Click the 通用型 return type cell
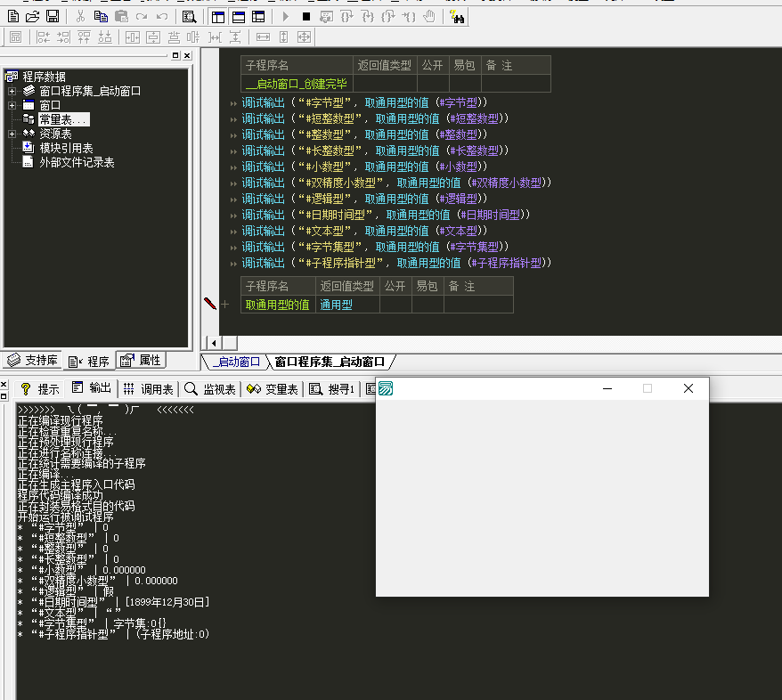Viewport: 782px width, 700px height. point(347,305)
